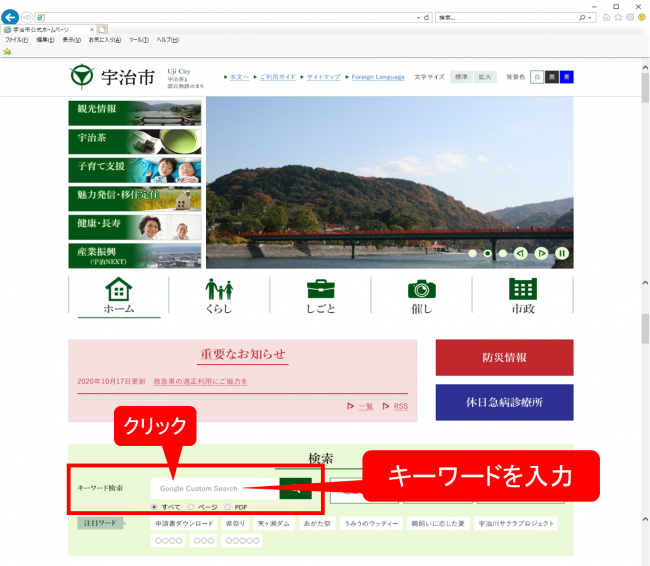Click the browser back arrow button

point(11,17)
